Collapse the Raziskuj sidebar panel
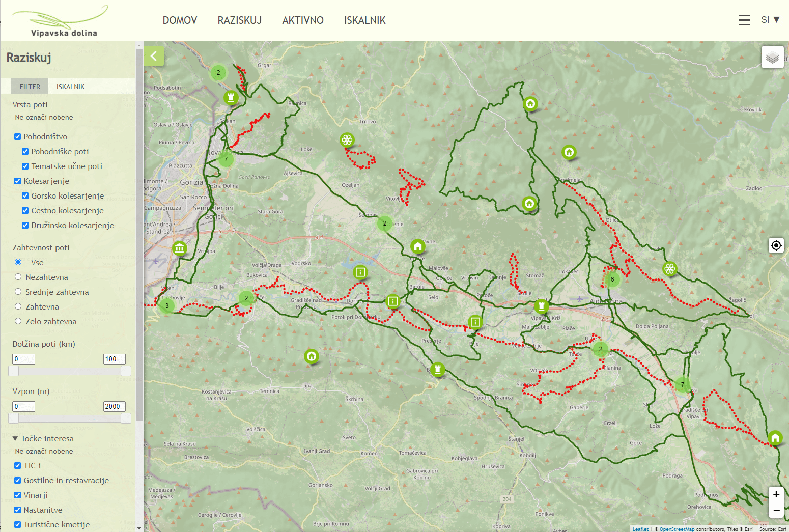Viewport: 789px width, 532px height. pyautogui.click(x=154, y=56)
